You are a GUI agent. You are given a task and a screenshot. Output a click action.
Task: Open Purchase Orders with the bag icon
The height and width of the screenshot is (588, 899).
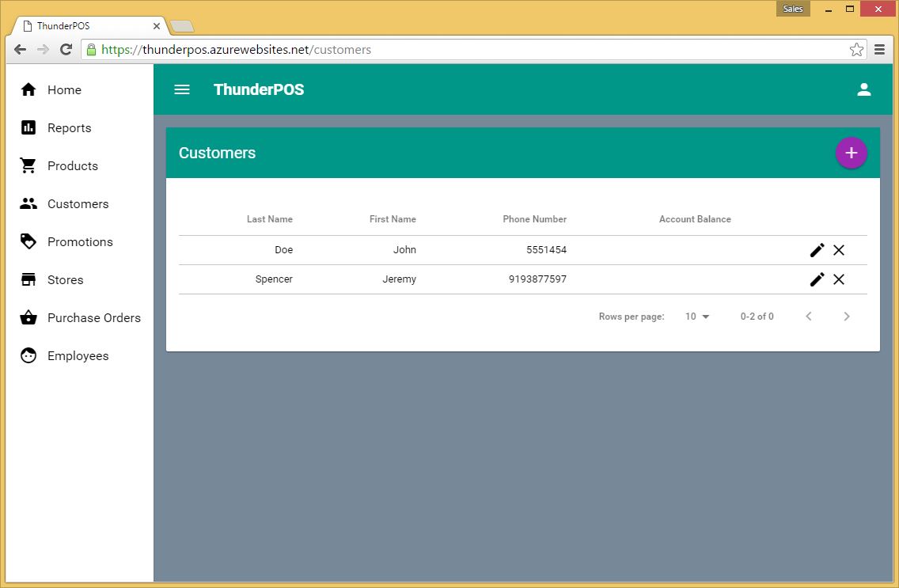(x=28, y=317)
